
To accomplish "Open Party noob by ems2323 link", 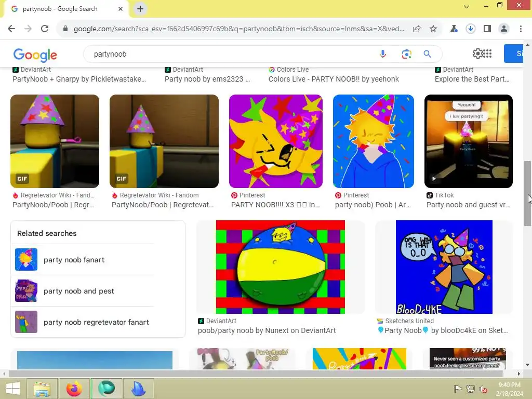I will click(x=207, y=79).
